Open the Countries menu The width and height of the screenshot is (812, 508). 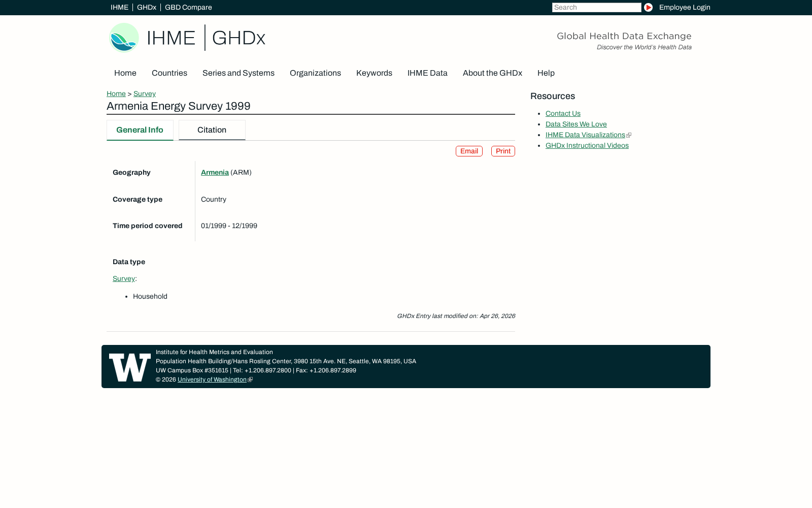pos(170,73)
